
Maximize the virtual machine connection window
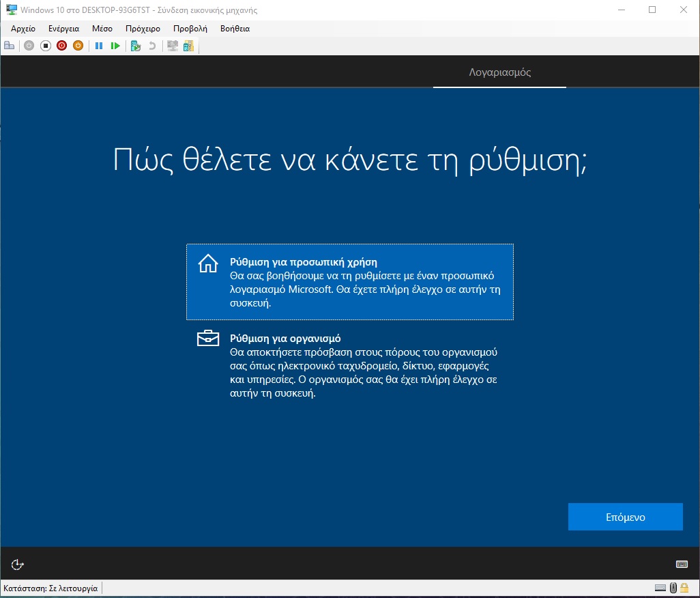[652, 10]
